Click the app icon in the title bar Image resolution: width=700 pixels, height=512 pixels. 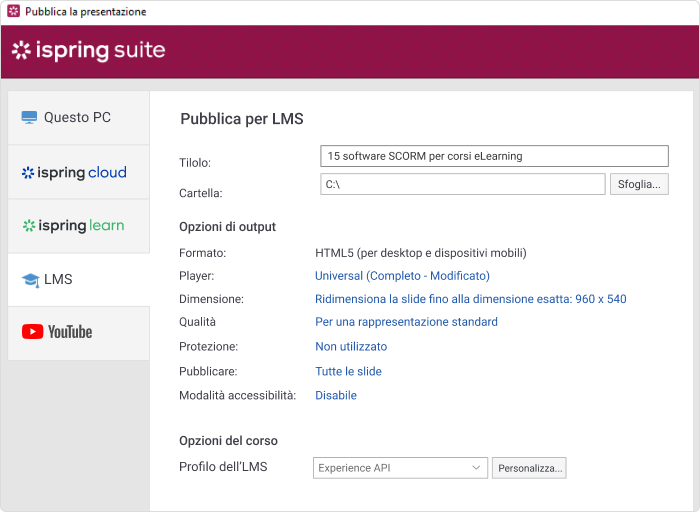(12, 12)
